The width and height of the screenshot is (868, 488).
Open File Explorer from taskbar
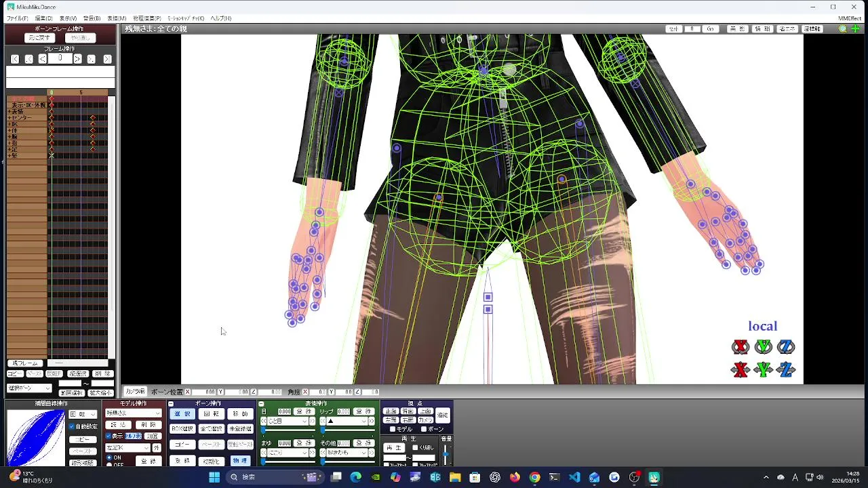455,477
